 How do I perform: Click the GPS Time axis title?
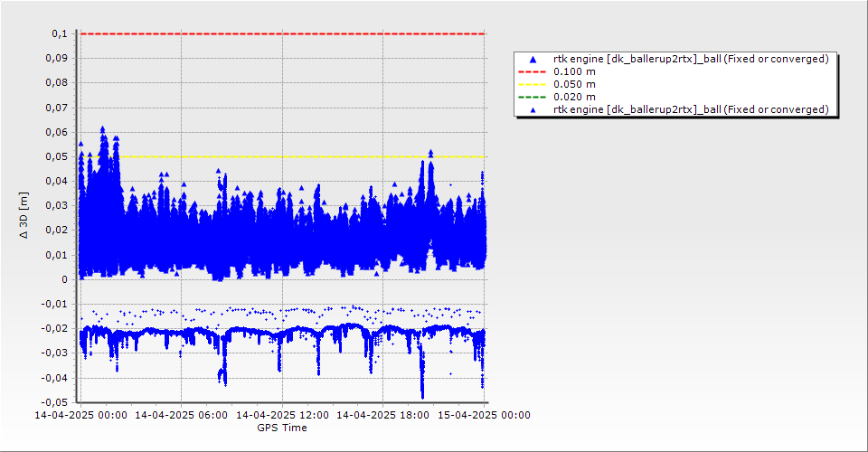282,428
